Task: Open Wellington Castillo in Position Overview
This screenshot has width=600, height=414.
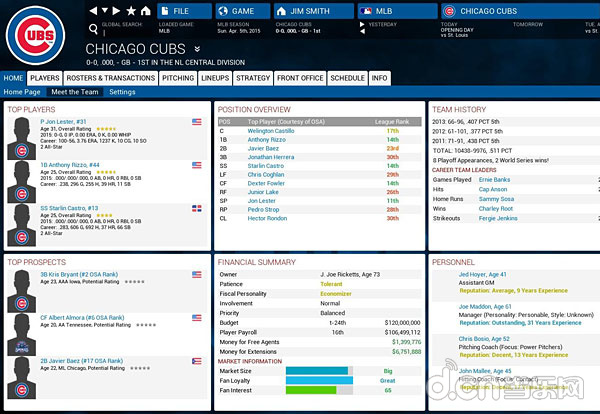Action: (x=271, y=131)
